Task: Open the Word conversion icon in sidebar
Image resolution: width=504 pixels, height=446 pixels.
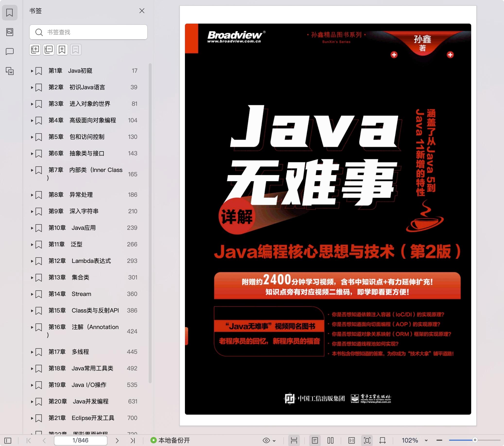Action: 10,71
